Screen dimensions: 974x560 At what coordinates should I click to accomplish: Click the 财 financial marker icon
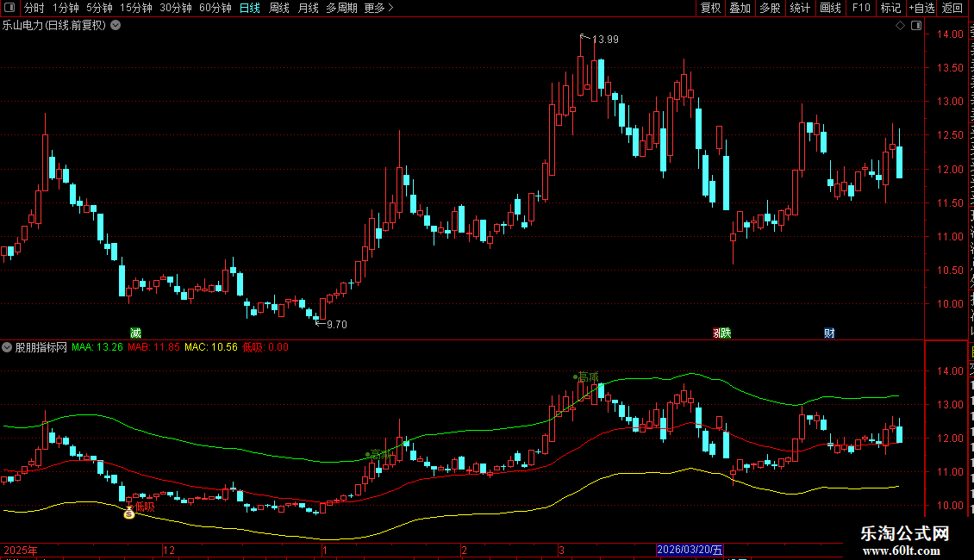pyautogui.click(x=829, y=333)
